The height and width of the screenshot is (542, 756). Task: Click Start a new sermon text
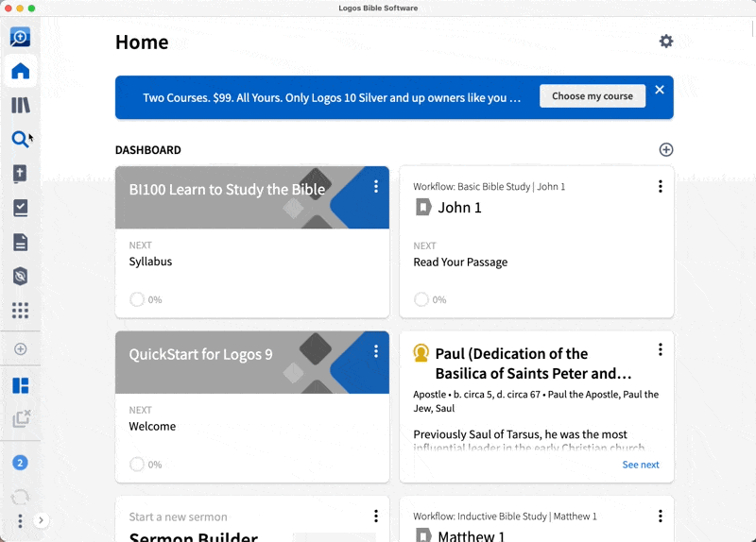(178, 517)
